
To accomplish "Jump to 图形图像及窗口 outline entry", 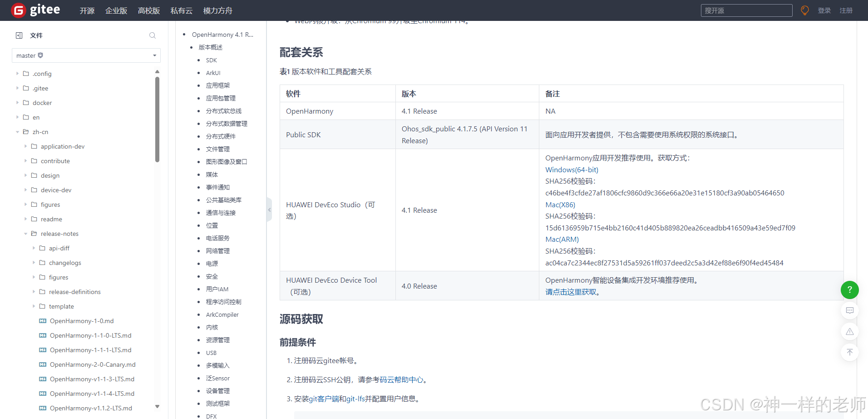I will pyautogui.click(x=227, y=162).
